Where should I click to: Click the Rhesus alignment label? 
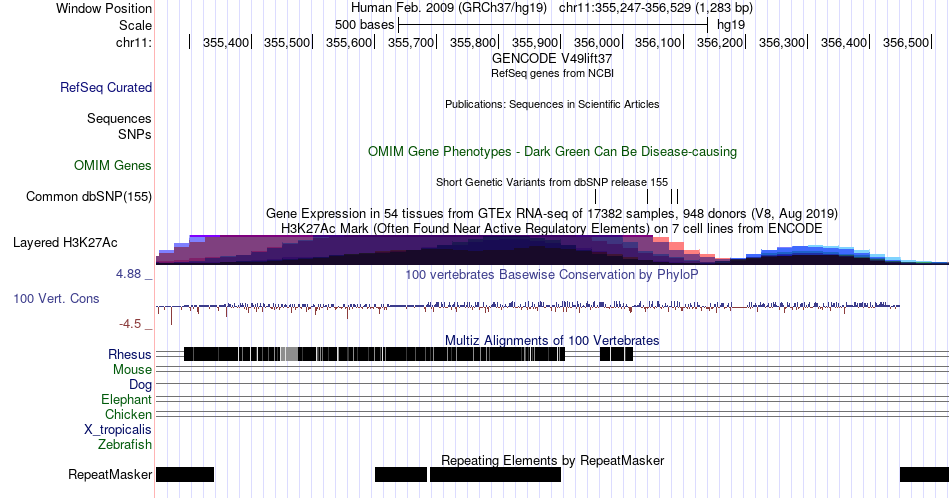tap(130, 354)
